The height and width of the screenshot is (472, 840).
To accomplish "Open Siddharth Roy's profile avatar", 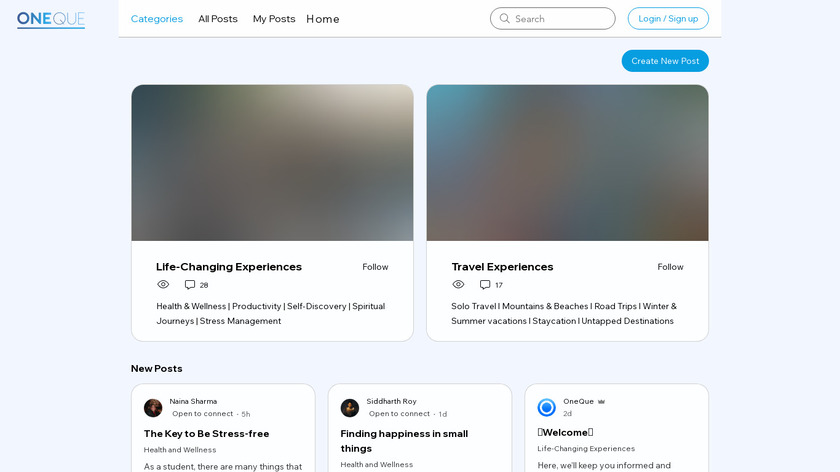I will click(x=350, y=408).
